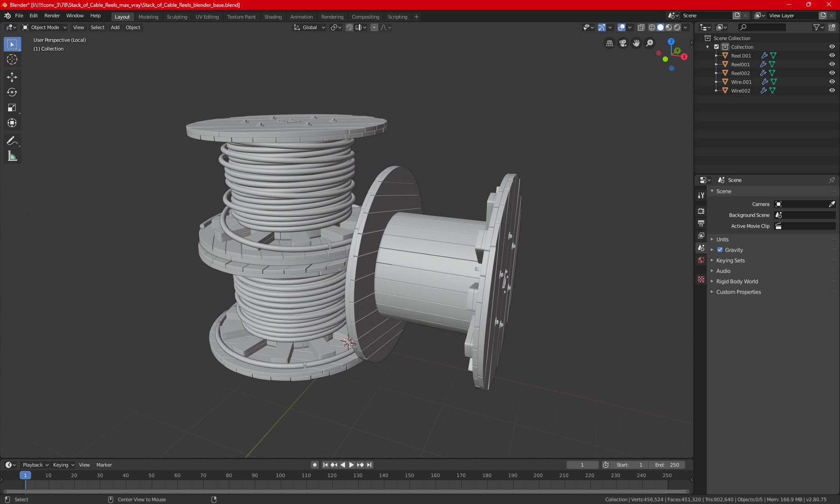Toggle X-ray mode in viewport header
This screenshot has height=504, width=840.
coord(641,28)
